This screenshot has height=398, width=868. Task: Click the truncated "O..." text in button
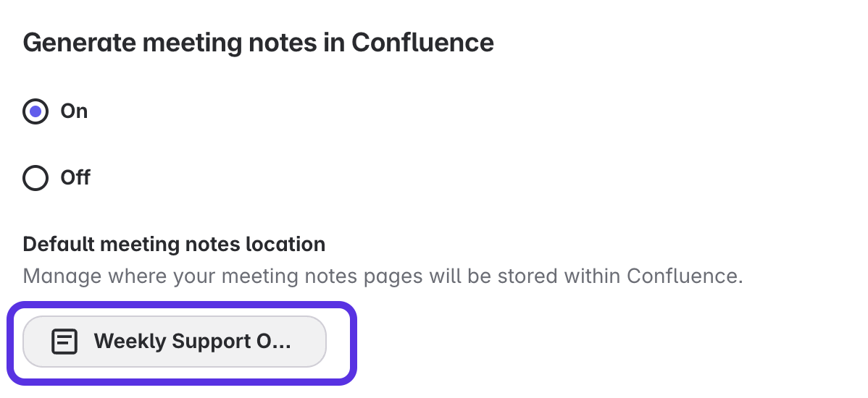point(274,342)
